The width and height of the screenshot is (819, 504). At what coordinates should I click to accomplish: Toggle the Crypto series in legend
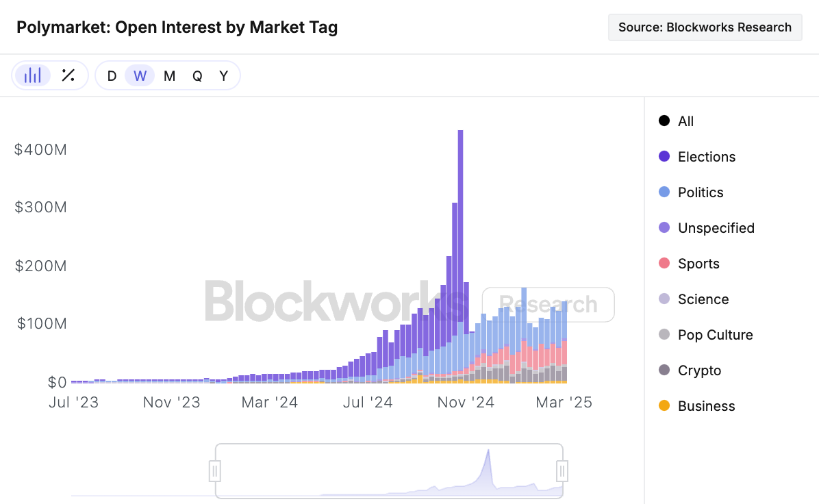(690, 370)
